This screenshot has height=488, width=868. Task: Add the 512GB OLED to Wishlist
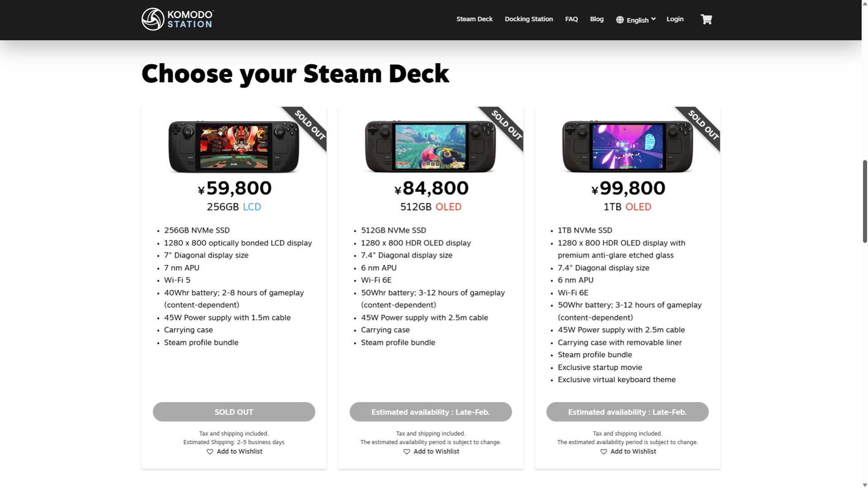pyautogui.click(x=436, y=451)
